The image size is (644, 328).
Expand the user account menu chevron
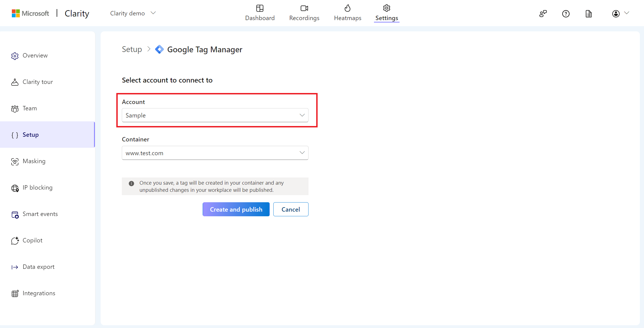(x=627, y=13)
